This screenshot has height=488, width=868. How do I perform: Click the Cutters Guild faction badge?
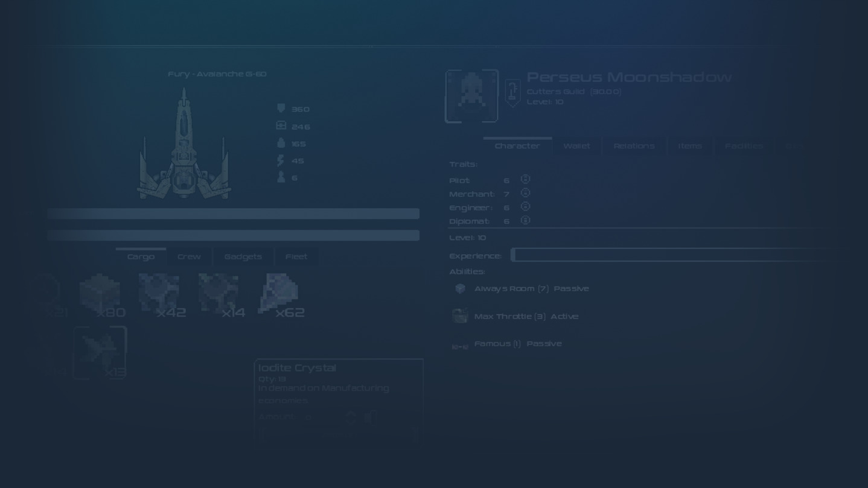point(512,93)
